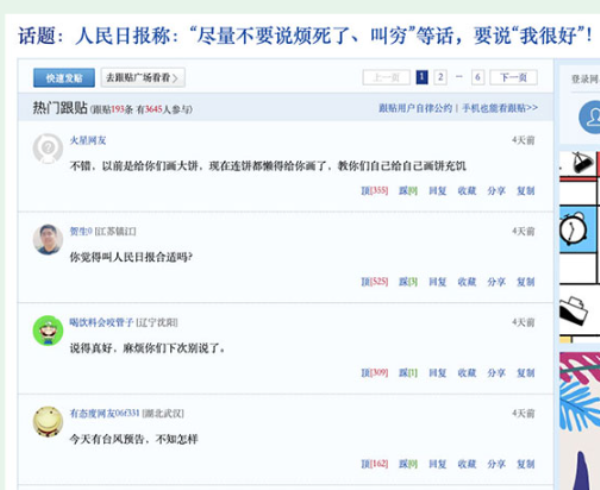Copy the 台风预告 comment
The height and width of the screenshot is (490, 600).
click(526, 464)
